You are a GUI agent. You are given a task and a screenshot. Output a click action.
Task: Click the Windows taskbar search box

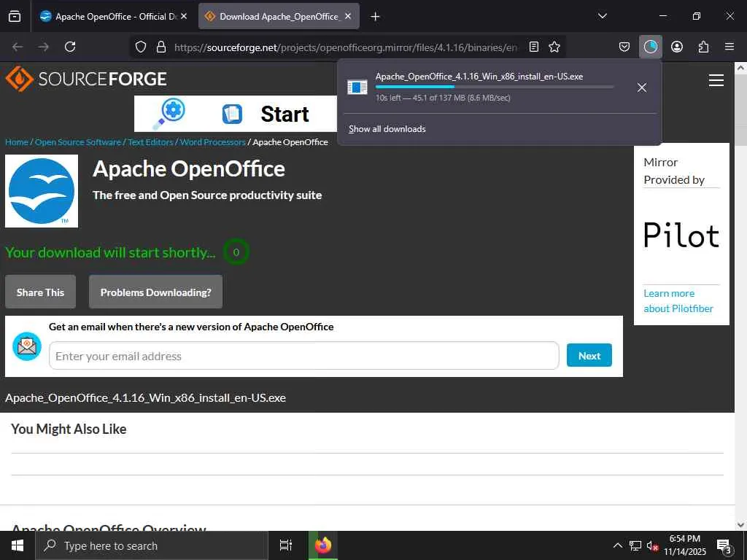[152, 545]
